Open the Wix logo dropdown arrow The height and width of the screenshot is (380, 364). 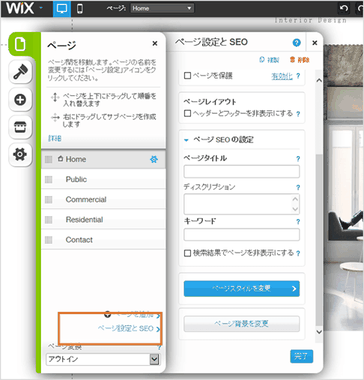[41, 8]
